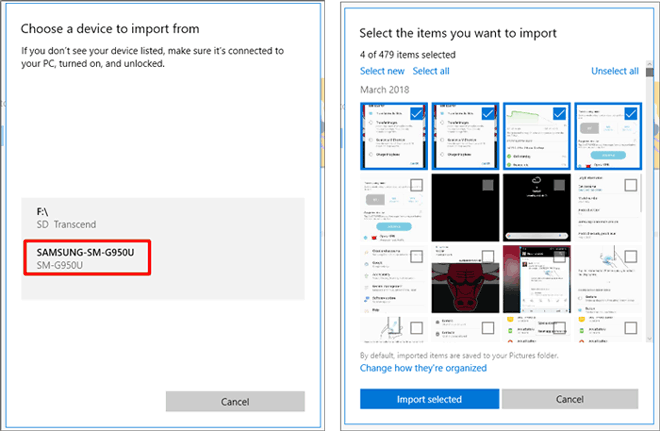Click the March 2018 group header

(x=385, y=89)
